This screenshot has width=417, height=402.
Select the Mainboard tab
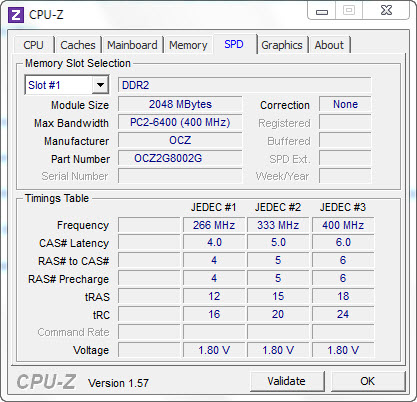tap(132, 45)
